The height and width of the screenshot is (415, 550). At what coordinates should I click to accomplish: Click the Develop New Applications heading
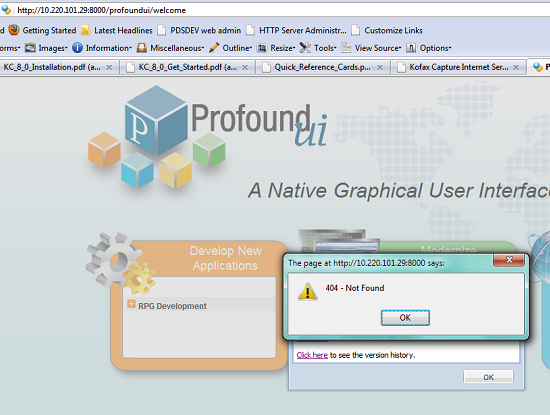coord(226,258)
